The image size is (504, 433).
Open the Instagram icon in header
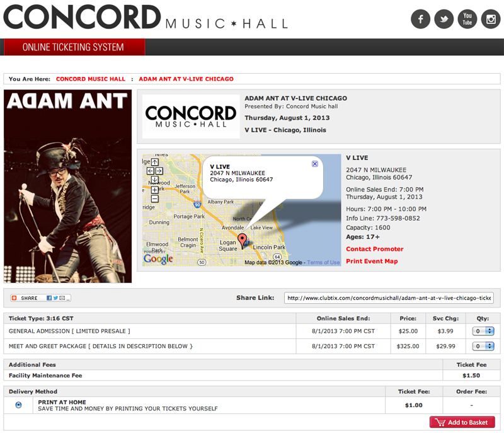point(490,18)
